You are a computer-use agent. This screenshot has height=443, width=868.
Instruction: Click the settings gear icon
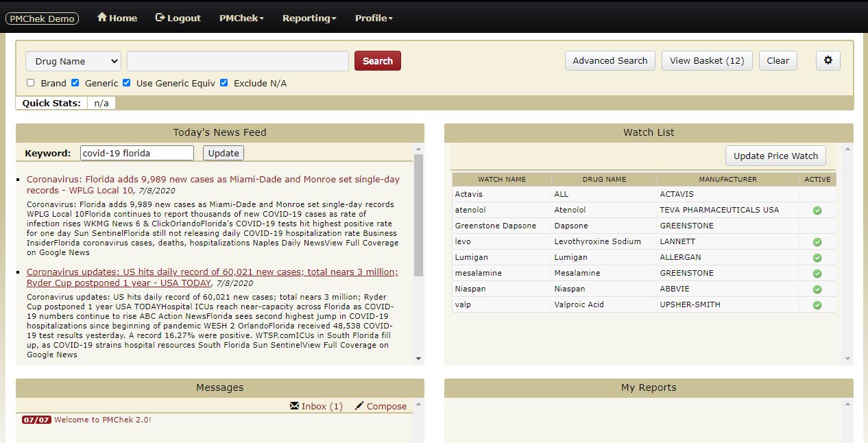coord(828,60)
